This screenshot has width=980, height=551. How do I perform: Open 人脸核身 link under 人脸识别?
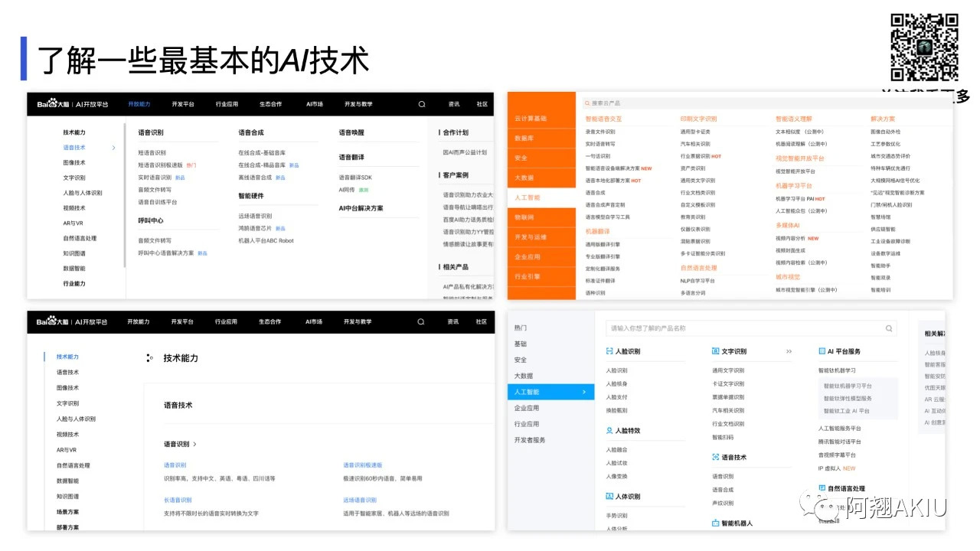(x=616, y=383)
